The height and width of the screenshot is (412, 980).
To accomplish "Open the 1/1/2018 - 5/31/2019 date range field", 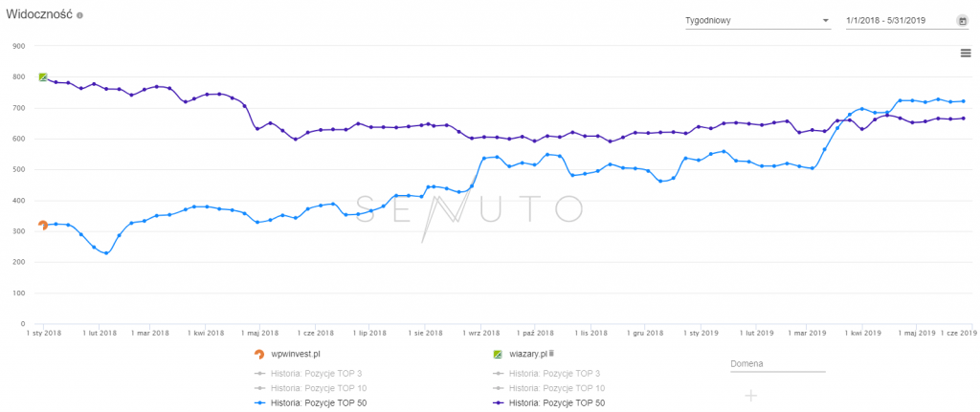I will 898,20.
